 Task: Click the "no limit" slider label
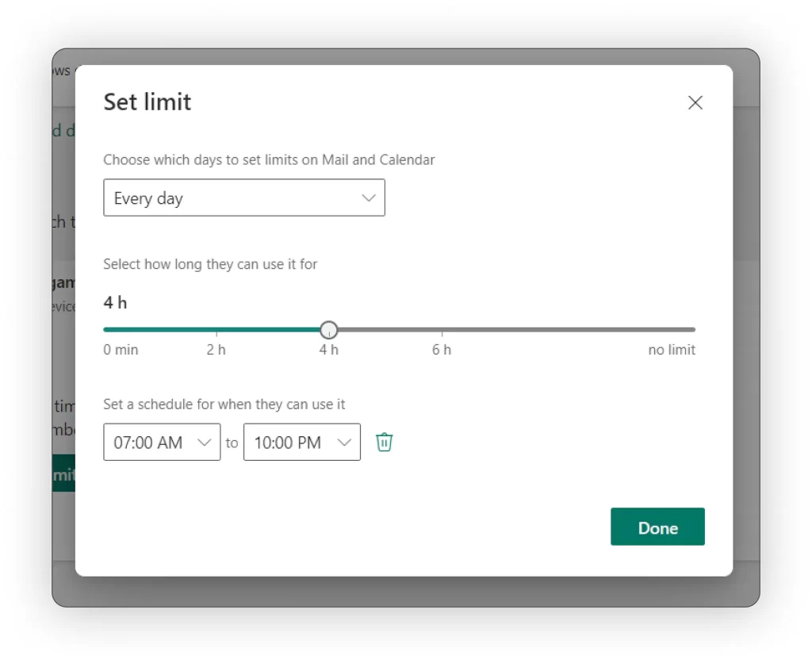click(671, 350)
